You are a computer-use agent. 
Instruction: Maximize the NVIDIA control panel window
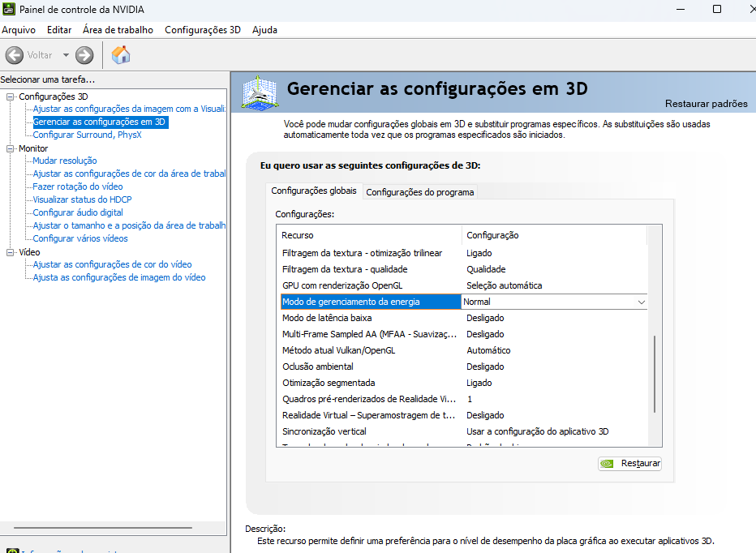(x=717, y=9)
